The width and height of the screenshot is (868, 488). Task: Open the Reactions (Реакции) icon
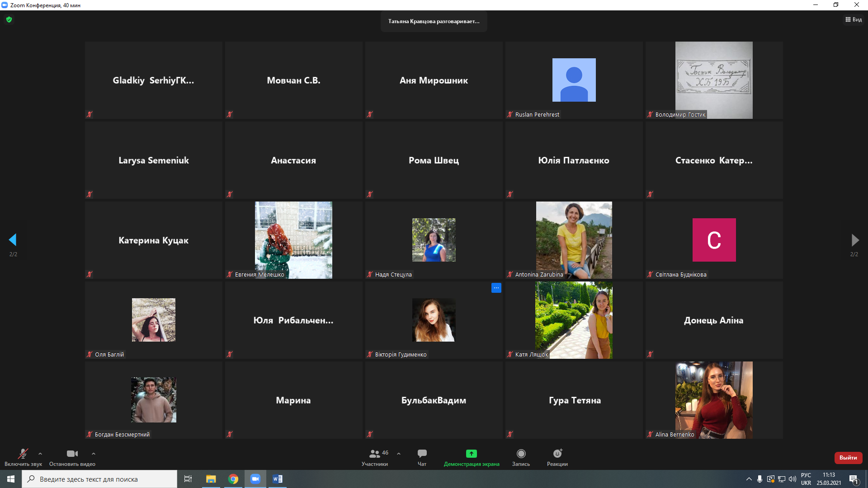557,454
